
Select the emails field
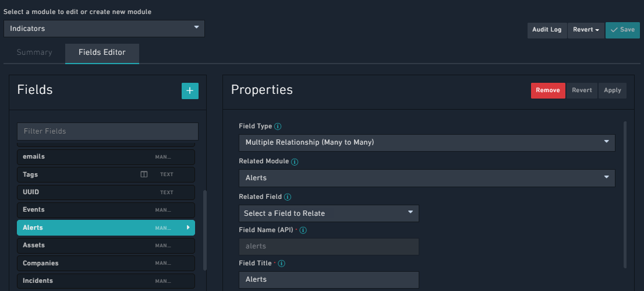click(106, 157)
